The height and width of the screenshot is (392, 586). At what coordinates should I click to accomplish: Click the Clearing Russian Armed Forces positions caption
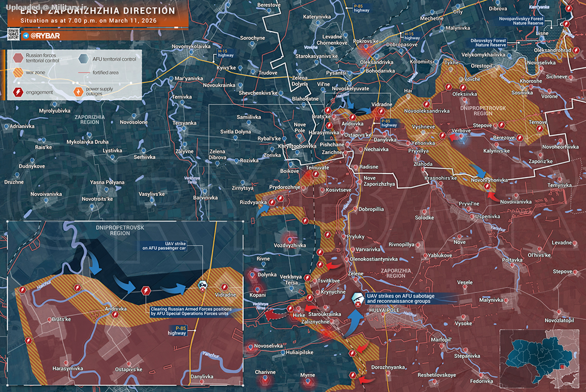191,311
